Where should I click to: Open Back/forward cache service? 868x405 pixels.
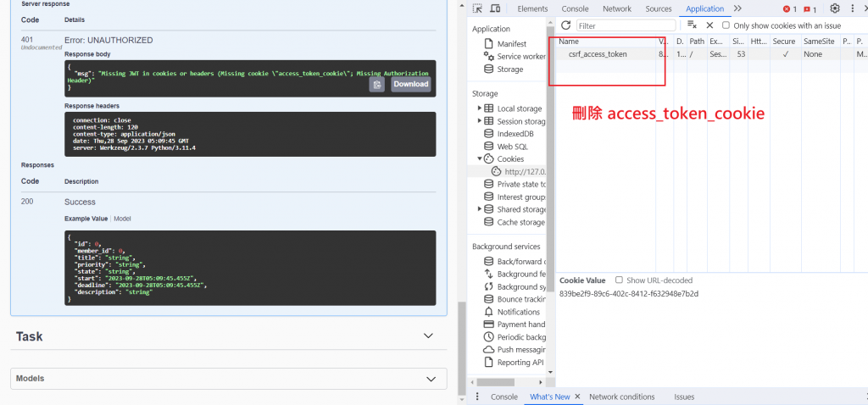point(515,261)
